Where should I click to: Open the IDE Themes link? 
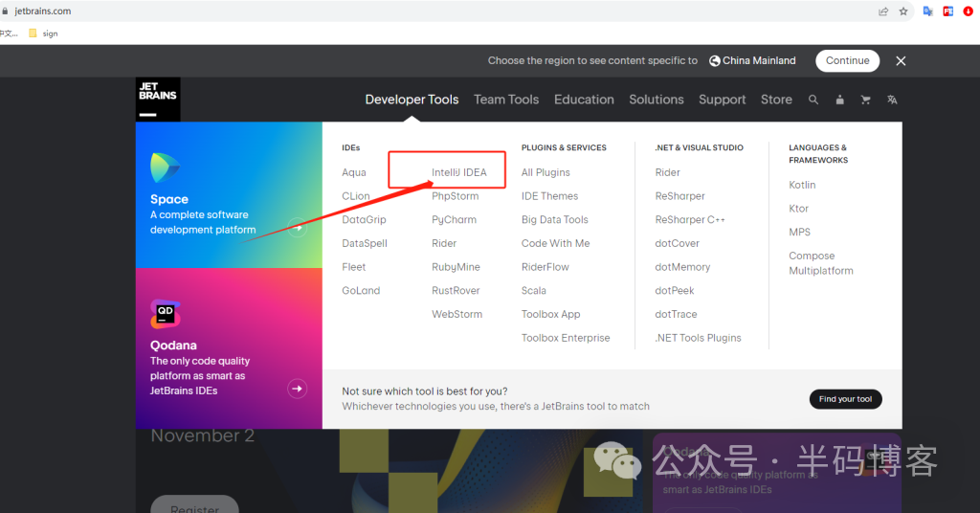549,196
